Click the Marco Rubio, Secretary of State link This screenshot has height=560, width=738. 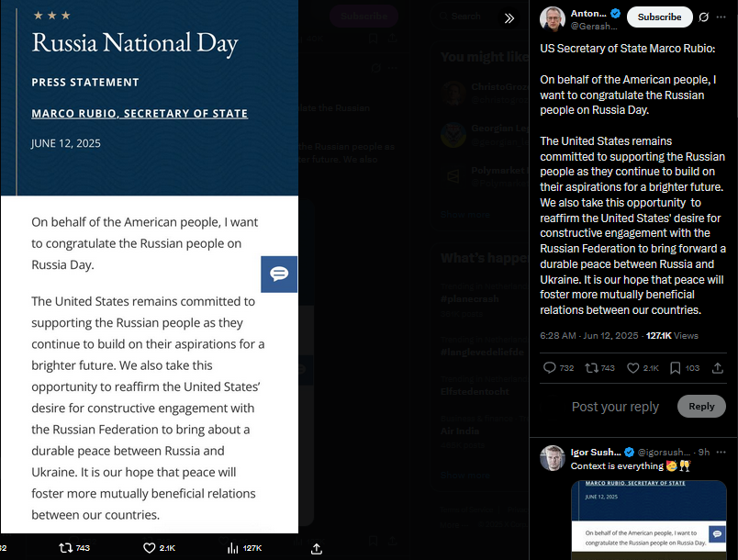pyautogui.click(x=140, y=114)
